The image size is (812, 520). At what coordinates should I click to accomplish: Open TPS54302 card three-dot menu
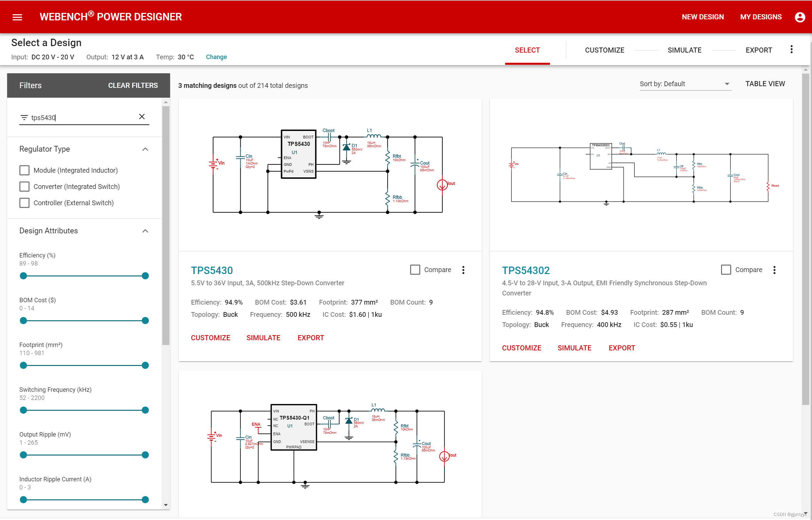click(774, 270)
